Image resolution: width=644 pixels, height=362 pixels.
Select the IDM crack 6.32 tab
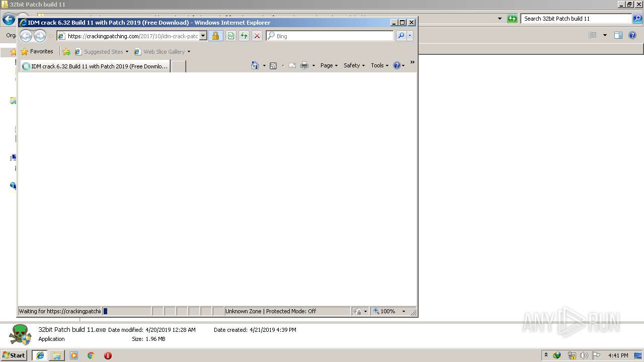pos(95,66)
